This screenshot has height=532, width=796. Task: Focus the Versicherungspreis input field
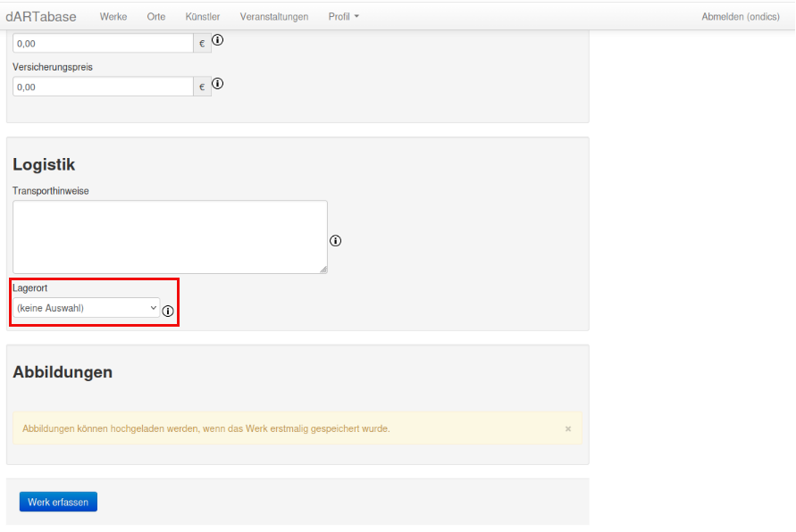point(103,87)
